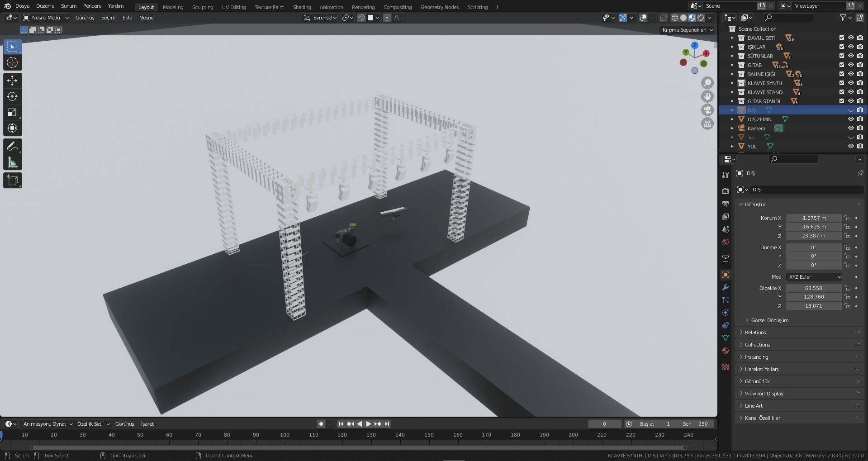Hide the DIŞ ZEMİN object
This screenshot has width=868, height=461.
point(851,119)
